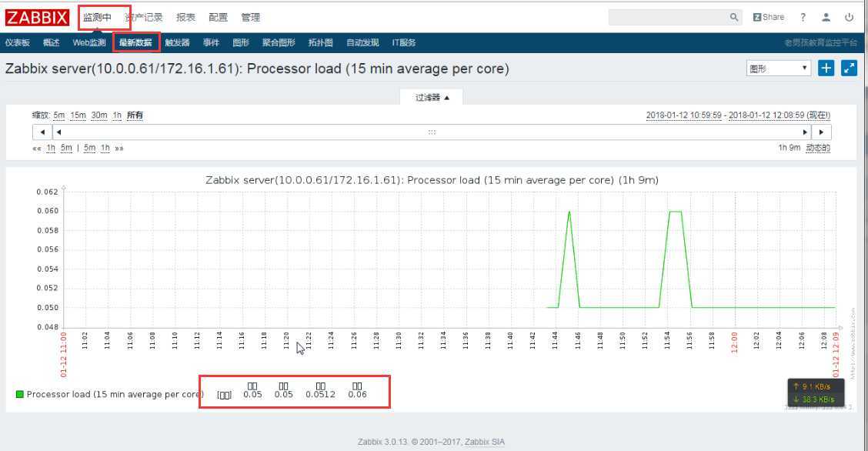The width and height of the screenshot is (868, 451).
Task: Click the ZABBIX logo
Action: (37, 18)
